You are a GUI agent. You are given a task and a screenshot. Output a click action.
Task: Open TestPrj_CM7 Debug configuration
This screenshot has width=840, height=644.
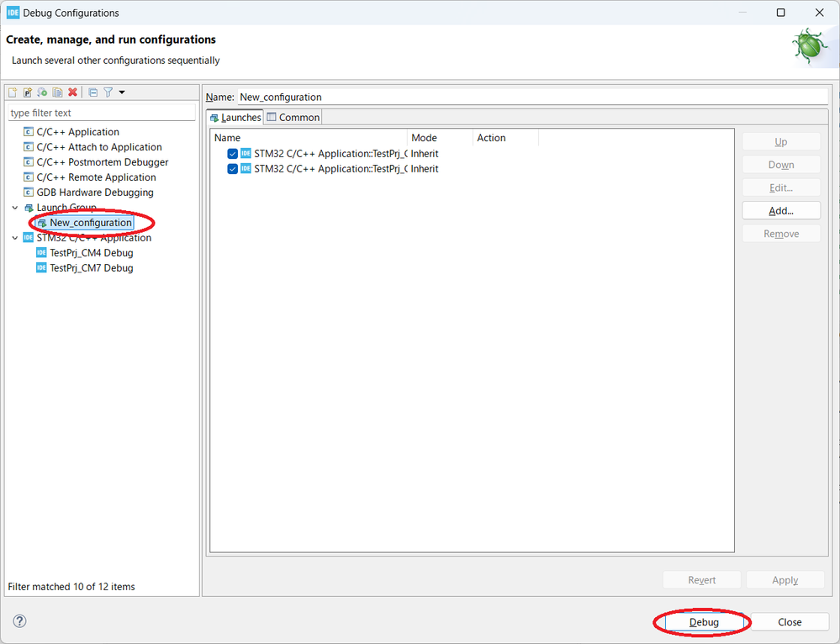click(91, 267)
